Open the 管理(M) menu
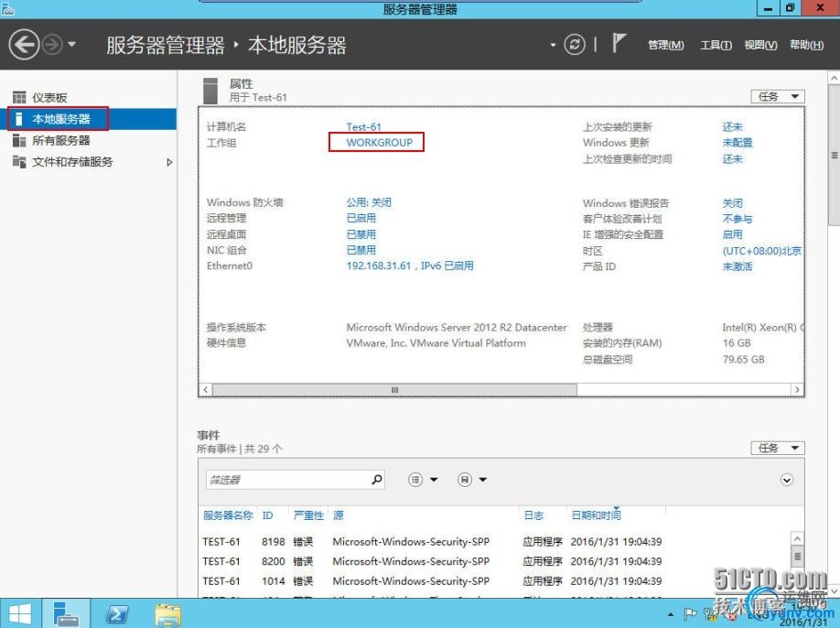The height and width of the screenshot is (628, 840). pyautogui.click(x=666, y=45)
